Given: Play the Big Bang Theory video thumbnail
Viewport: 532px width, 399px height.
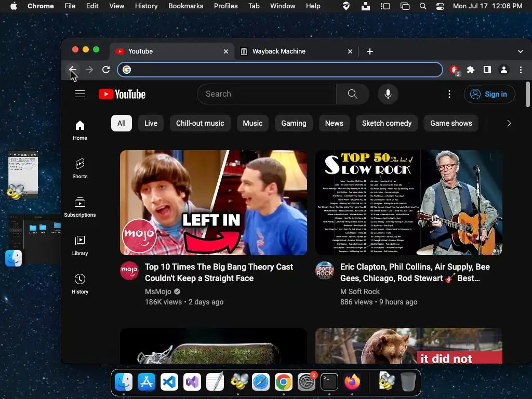Looking at the screenshot, I should pos(214,203).
